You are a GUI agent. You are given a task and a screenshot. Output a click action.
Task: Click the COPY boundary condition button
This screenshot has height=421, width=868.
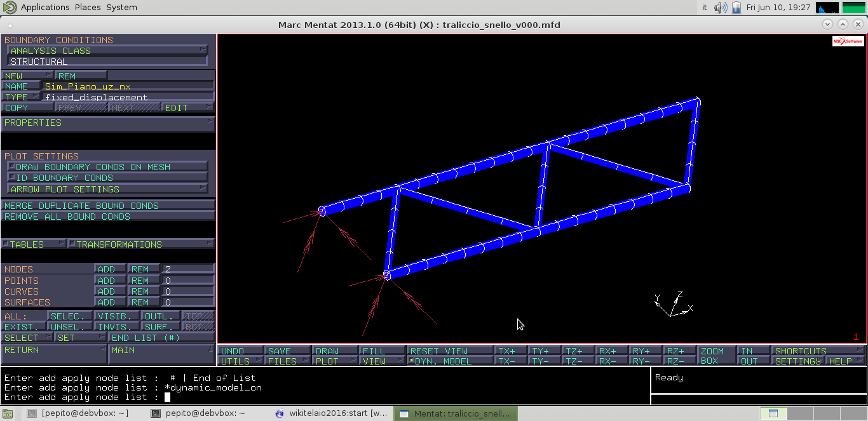click(27, 108)
